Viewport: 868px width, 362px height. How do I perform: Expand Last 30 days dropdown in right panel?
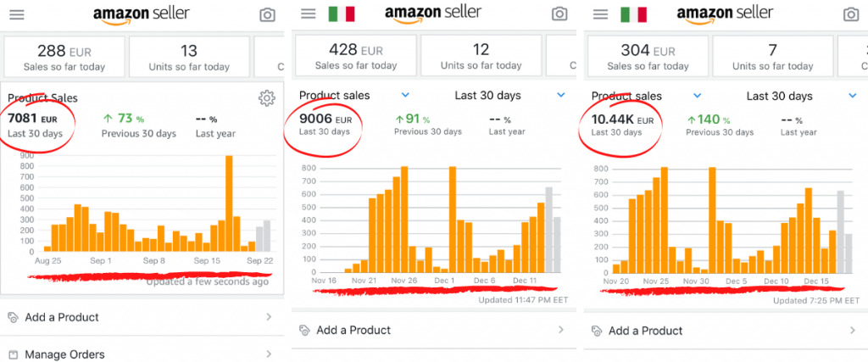[x=853, y=96]
